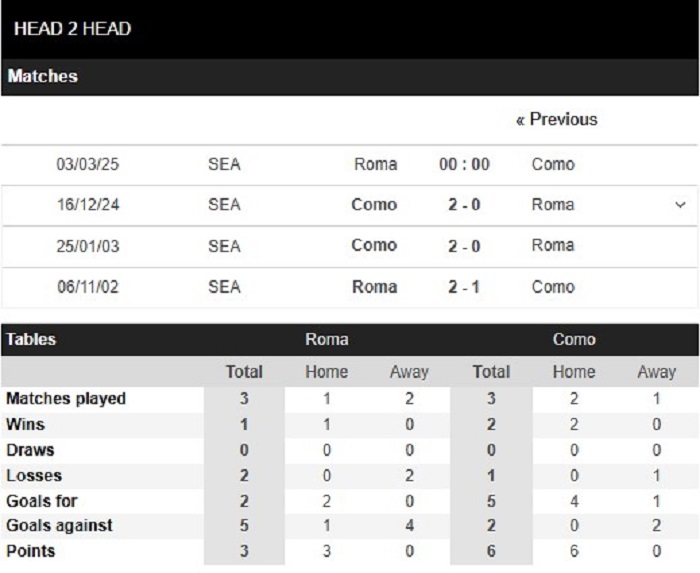Click the SEA league label for 06/11/02

[x=225, y=287]
